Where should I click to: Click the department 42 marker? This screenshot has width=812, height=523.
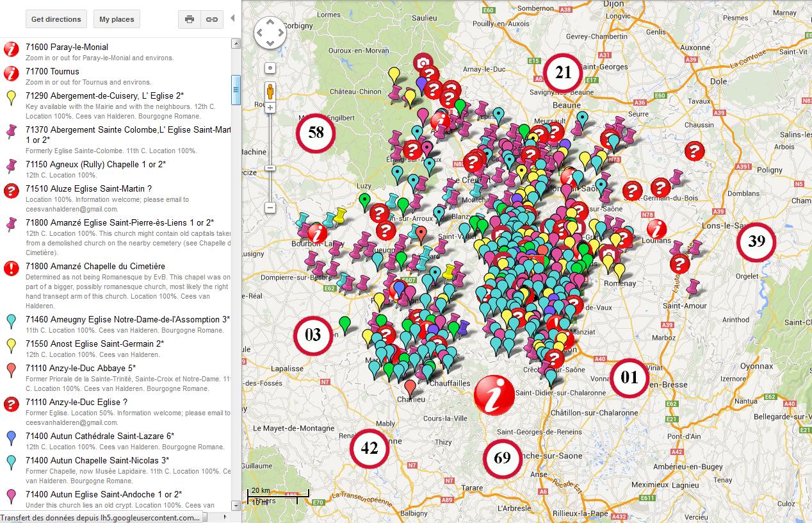[369, 449]
